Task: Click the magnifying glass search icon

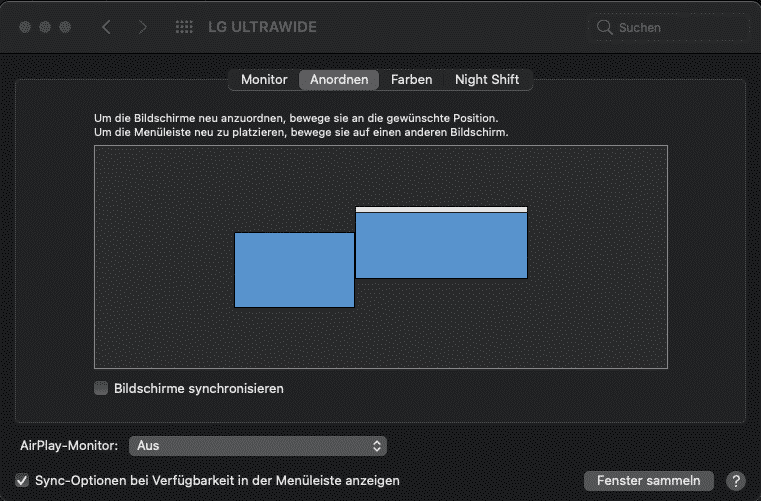Action: [x=604, y=28]
